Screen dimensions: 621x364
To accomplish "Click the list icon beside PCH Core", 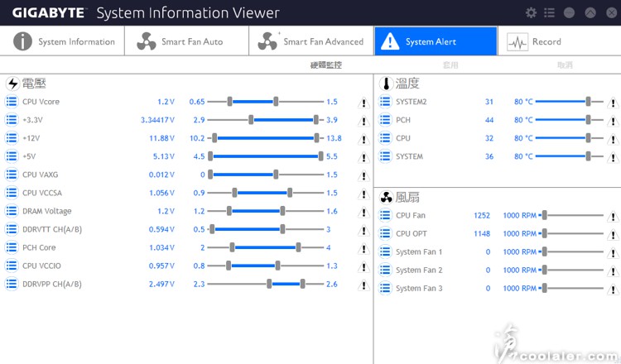I will 12,247.
